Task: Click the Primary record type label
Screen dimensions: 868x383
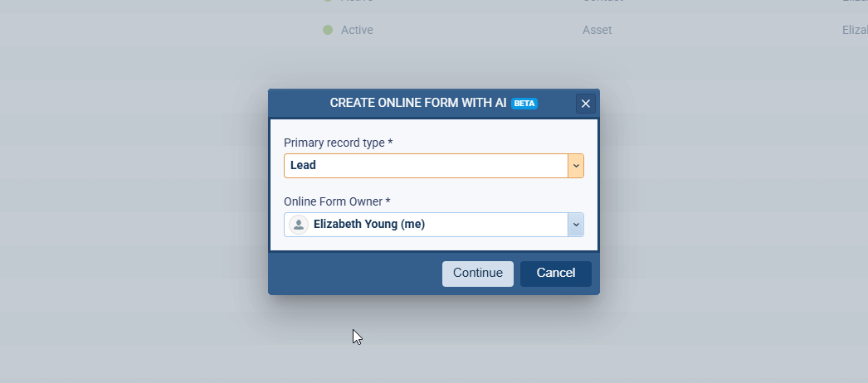Action: pyautogui.click(x=338, y=143)
